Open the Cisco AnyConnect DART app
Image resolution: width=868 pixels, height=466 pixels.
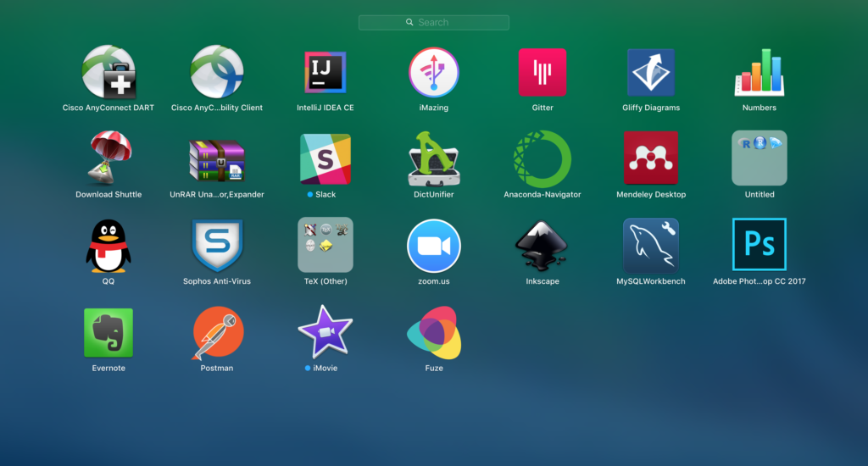(108, 73)
